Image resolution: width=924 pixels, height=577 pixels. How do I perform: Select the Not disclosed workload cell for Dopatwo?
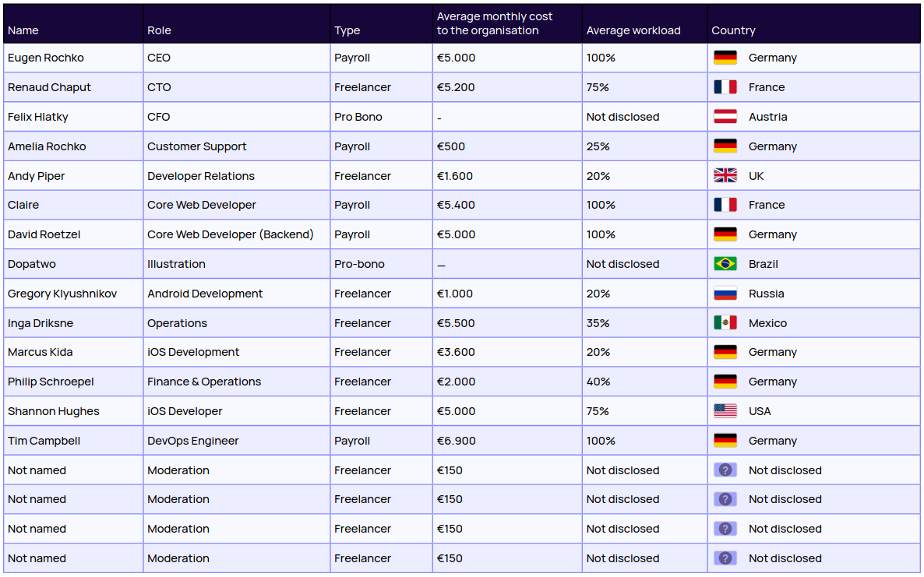click(x=623, y=263)
